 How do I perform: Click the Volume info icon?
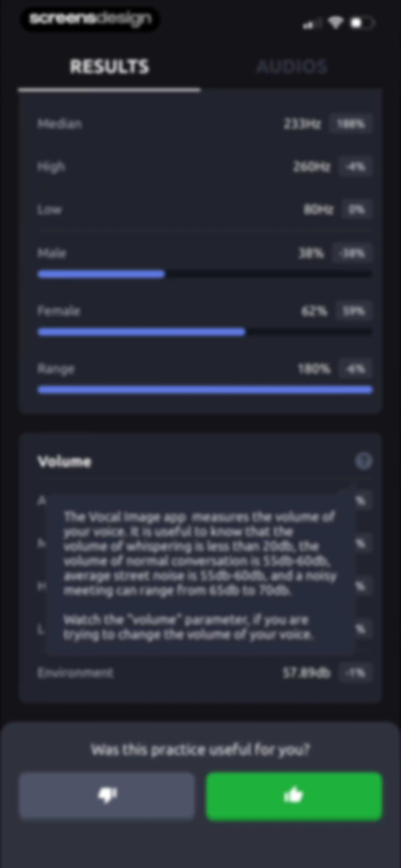tap(363, 461)
